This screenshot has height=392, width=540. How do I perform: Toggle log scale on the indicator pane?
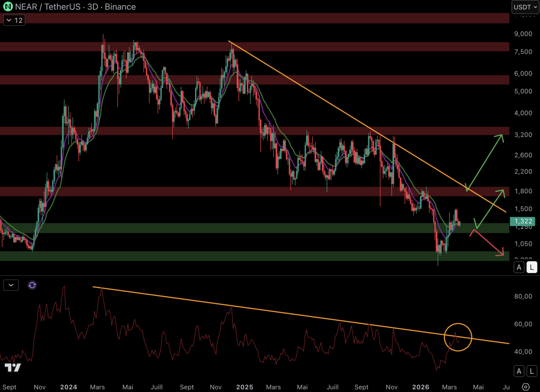[x=532, y=371]
